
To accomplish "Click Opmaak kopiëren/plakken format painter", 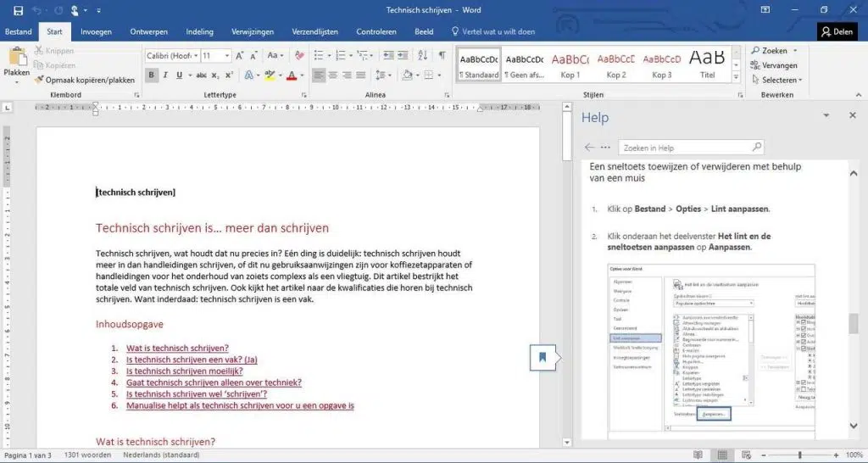I will point(85,80).
